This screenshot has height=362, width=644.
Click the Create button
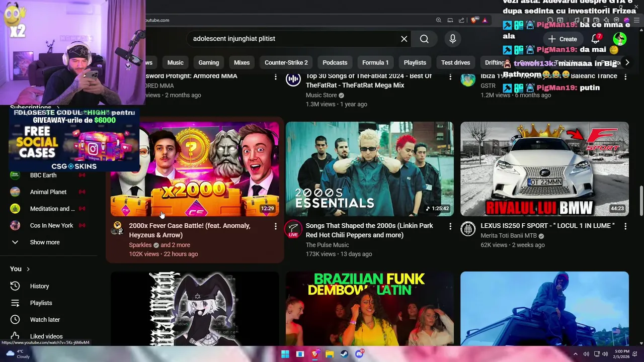coord(562,39)
